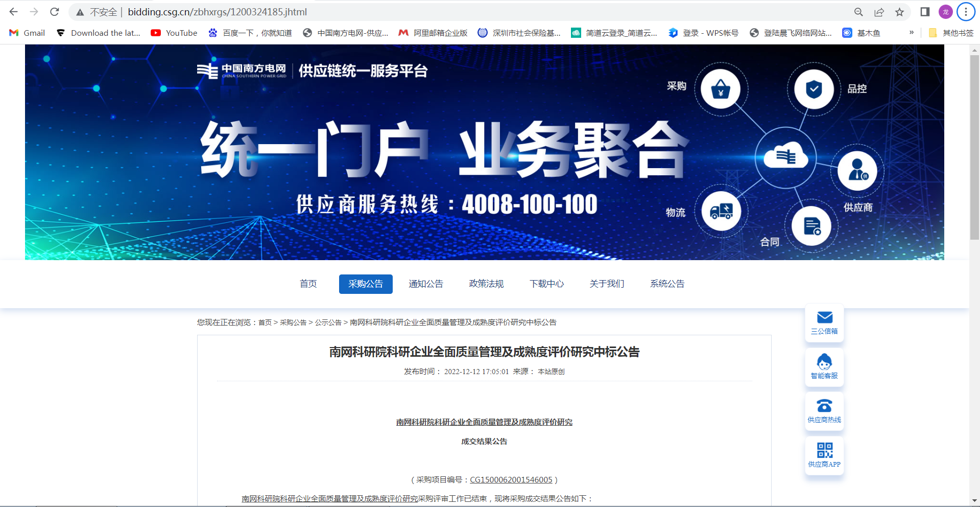The image size is (980, 507).
Task: Open the 智能客服 assistant widget
Action: point(824,367)
